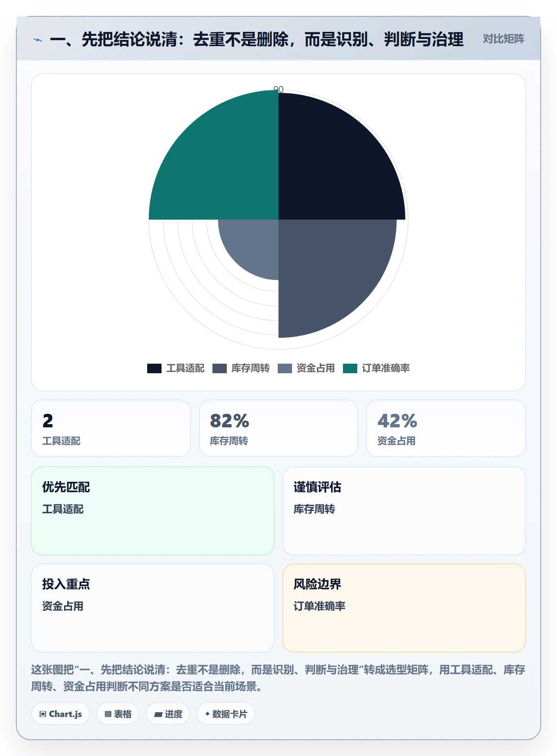557x756 pixels.
Task: Click the 数据卡片 tag chip
Action: tap(226, 714)
